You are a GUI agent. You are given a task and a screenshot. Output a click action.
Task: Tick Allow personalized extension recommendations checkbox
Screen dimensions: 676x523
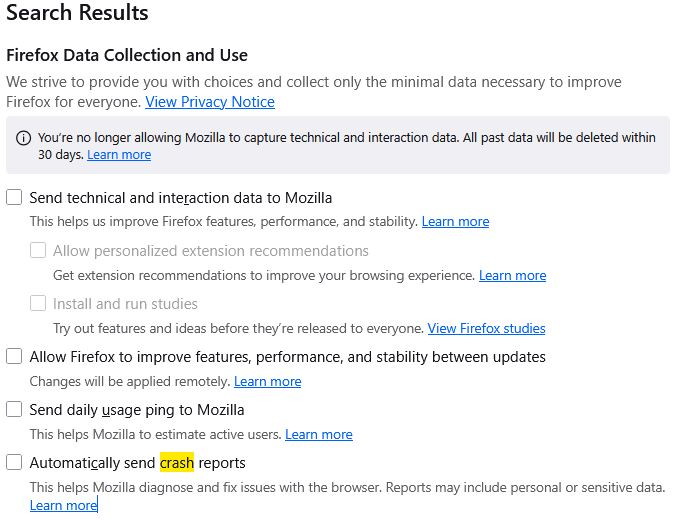[38, 251]
